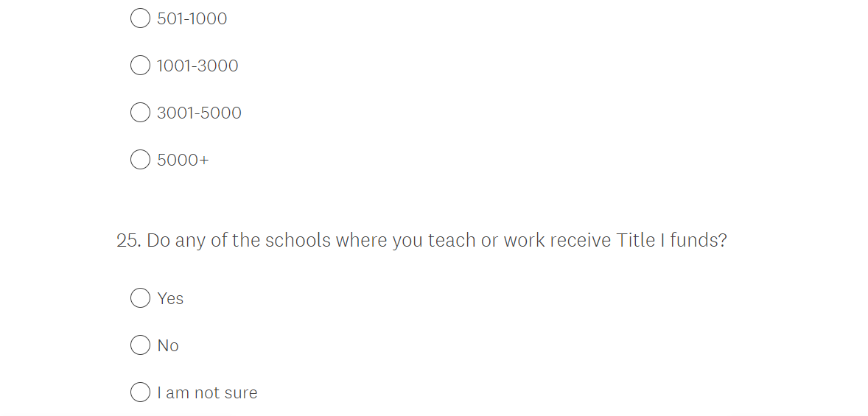Click the '25.' question number
The width and height of the screenshot is (868, 416).
coord(128,241)
